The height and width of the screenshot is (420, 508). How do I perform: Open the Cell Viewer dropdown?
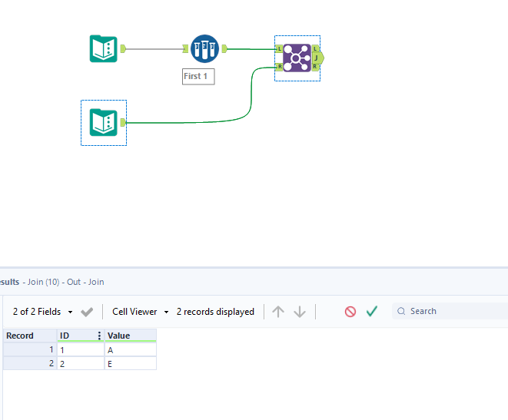tap(141, 312)
